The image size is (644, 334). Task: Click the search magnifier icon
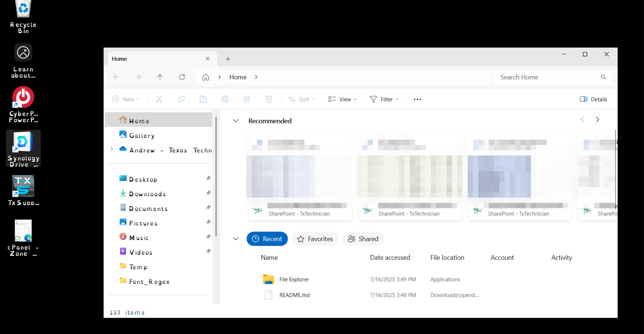click(603, 77)
